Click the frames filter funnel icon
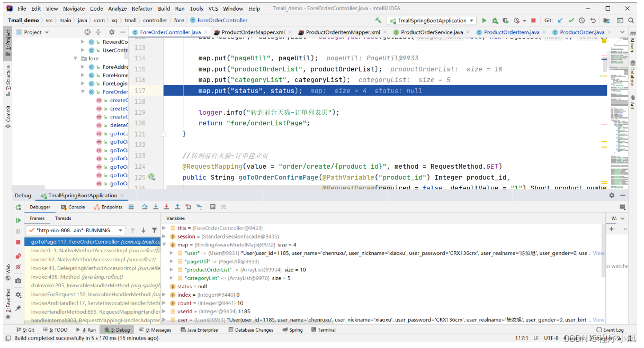The height and width of the screenshot is (348, 644). [154, 231]
